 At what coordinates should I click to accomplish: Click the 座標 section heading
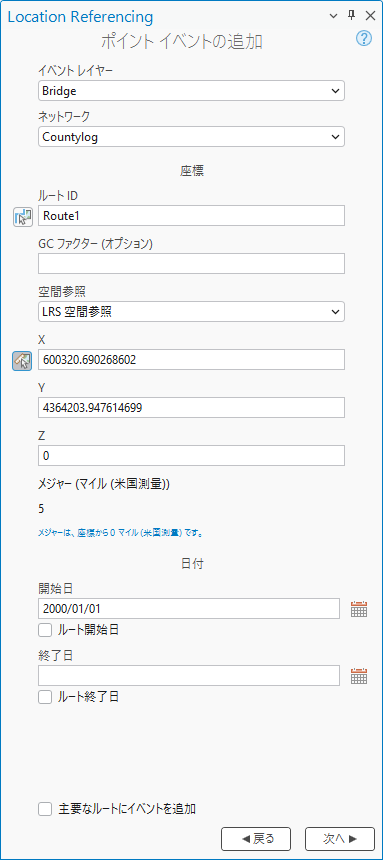click(x=192, y=171)
